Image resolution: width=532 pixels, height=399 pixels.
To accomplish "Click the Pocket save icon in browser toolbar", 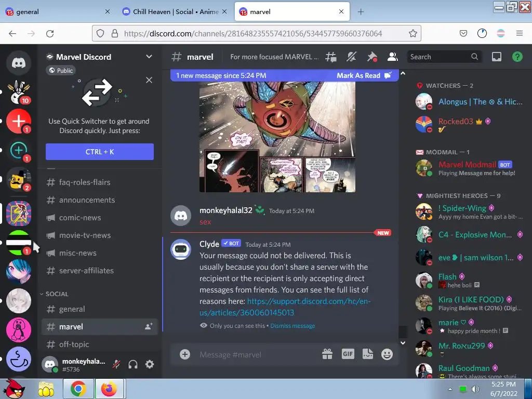I will [x=463, y=33].
